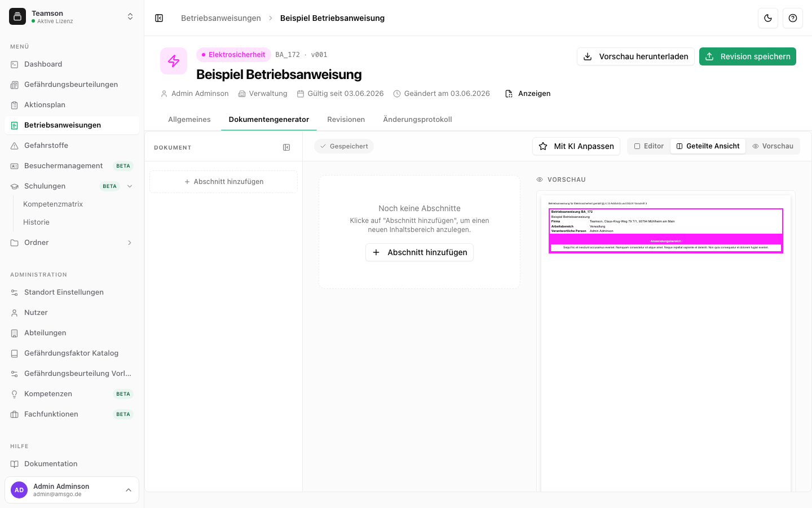Click the pink lightning bolt document icon
Screen dimensions: 812x508
(174, 61)
